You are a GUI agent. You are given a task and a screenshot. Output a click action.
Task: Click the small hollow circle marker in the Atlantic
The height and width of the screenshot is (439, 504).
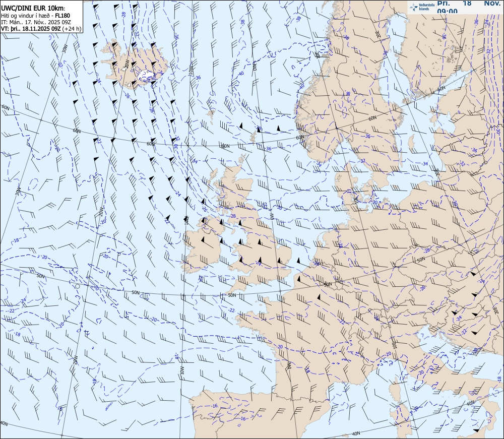78,286
